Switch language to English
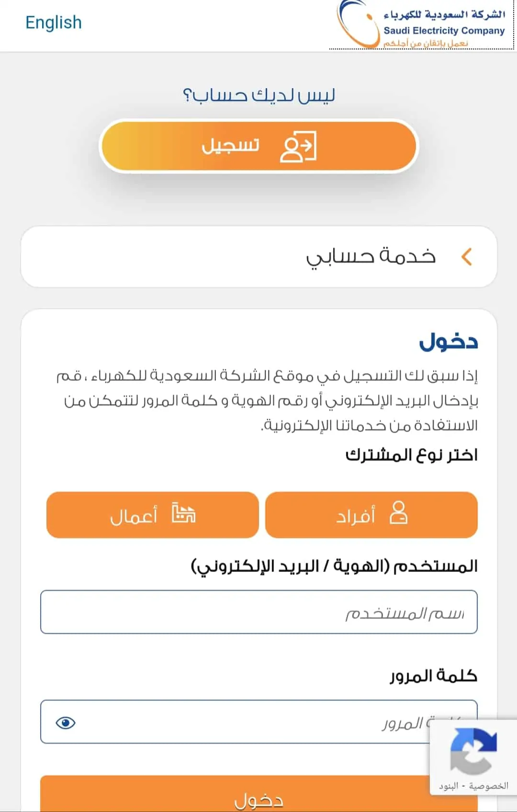Screen dimensions: 517x812 click(x=54, y=23)
